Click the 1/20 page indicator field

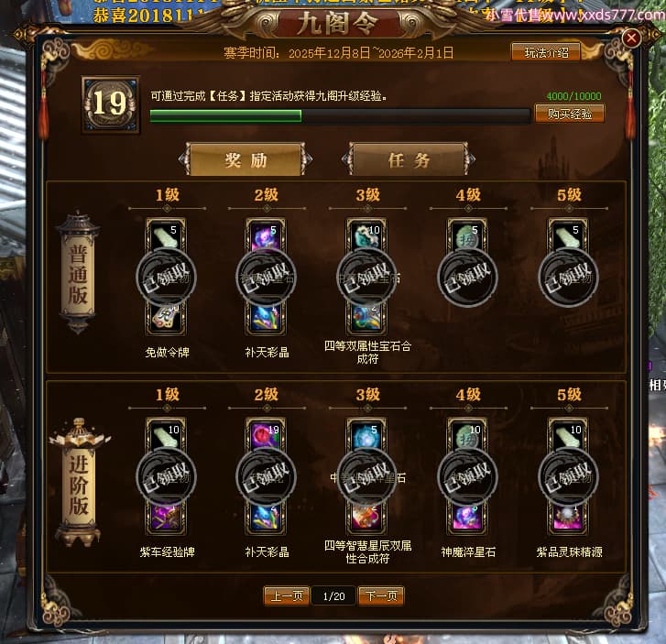point(333,596)
